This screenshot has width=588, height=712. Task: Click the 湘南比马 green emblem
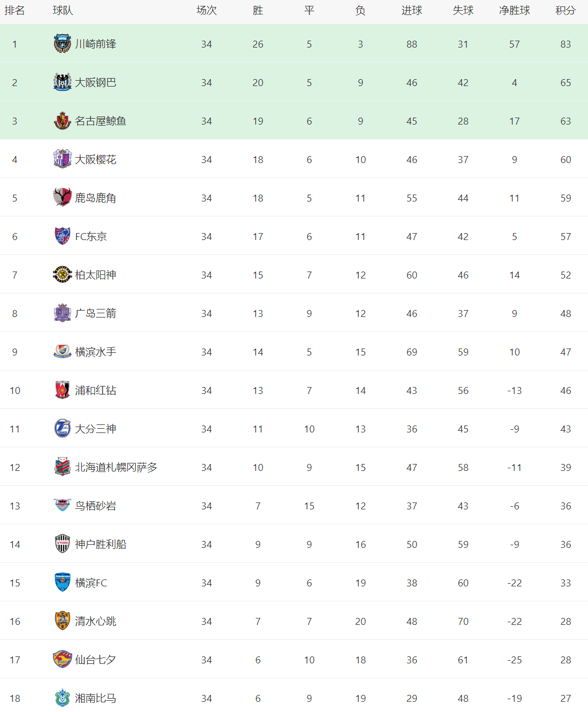[63, 698]
